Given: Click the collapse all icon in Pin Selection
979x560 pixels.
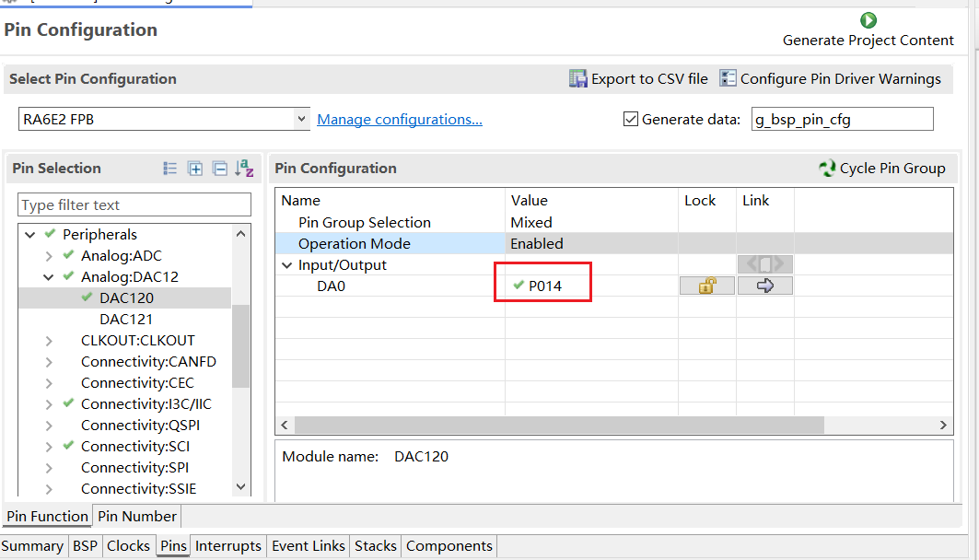Looking at the screenshot, I should 219,169.
